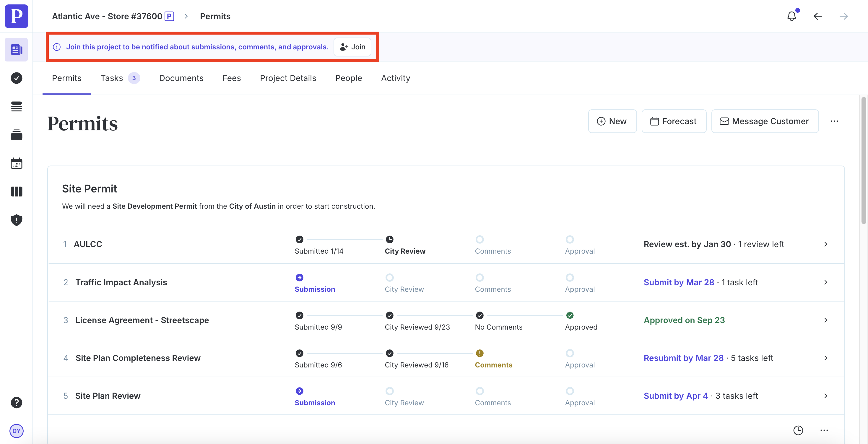868x444 pixels.
Task: Open the checkmark tasks sidebar icon
Action: click(16, 78)
